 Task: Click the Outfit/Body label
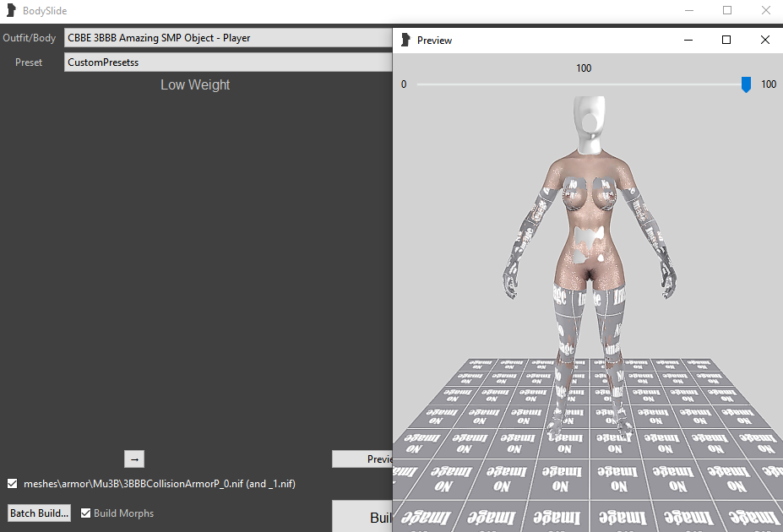29,38
